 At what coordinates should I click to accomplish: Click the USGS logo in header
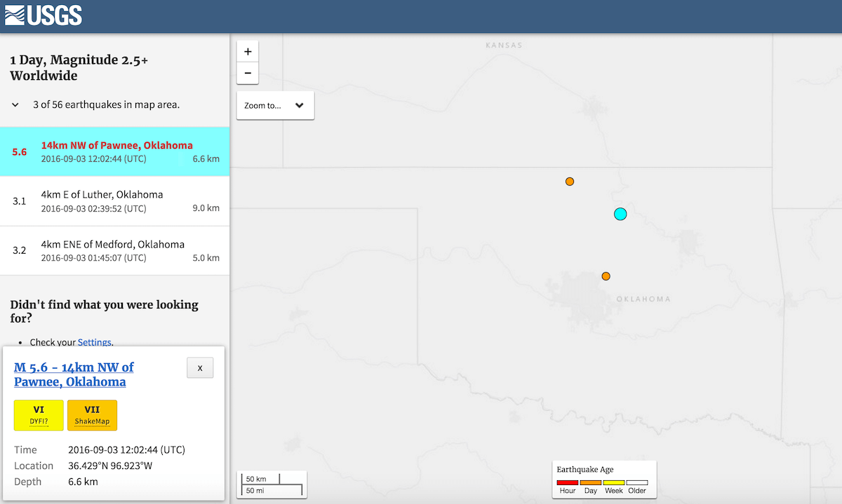(43, 15)
